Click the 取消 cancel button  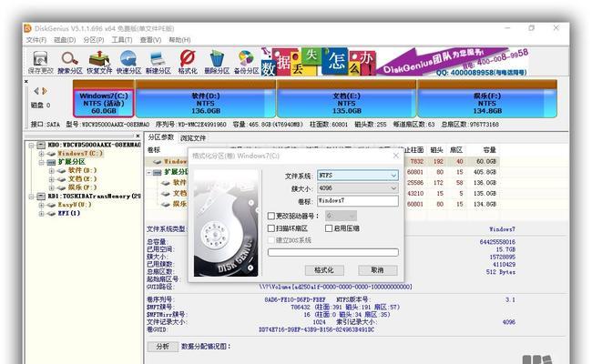point(377,270)
